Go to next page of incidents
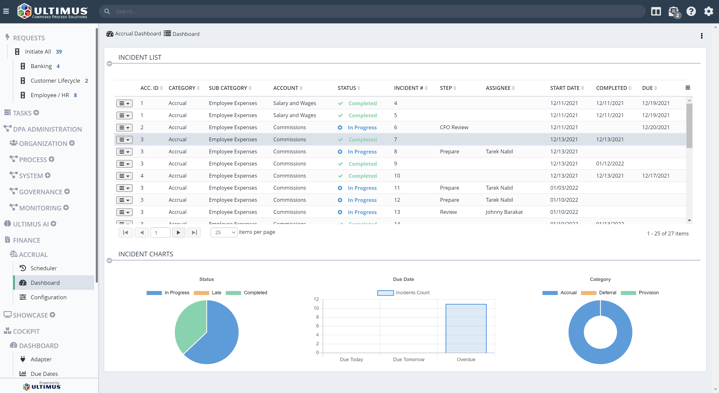The height and width of the screenshot is (393, 719). tap(178, 232)
